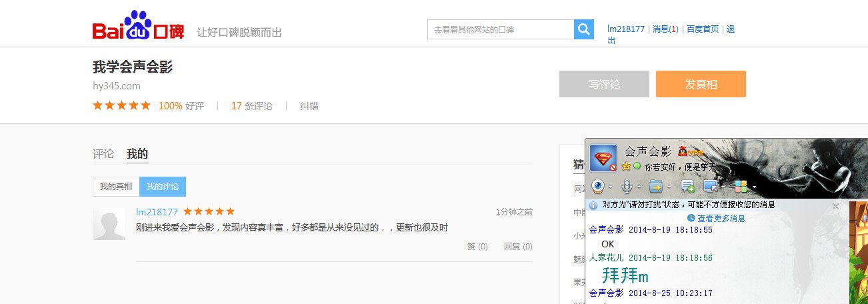Select the 我的评论 filter toggle
The width and height of the screenshot is (868, 304).
point(163,187)
